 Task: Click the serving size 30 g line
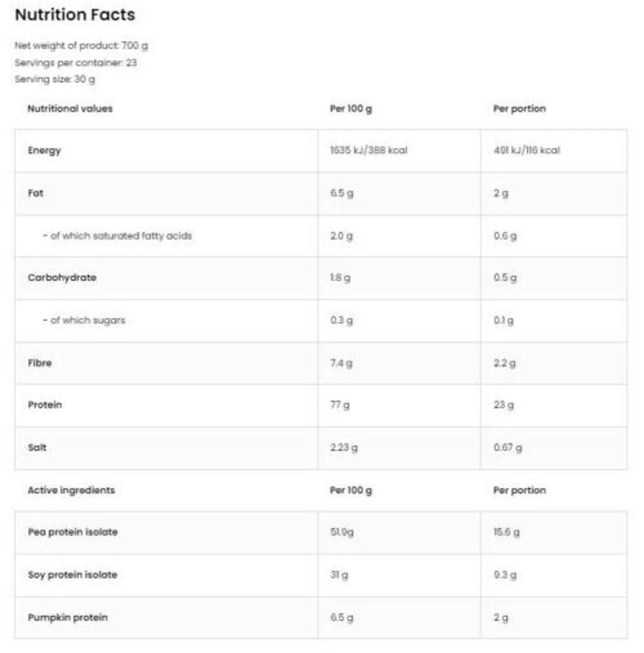(x=55, y=79)
